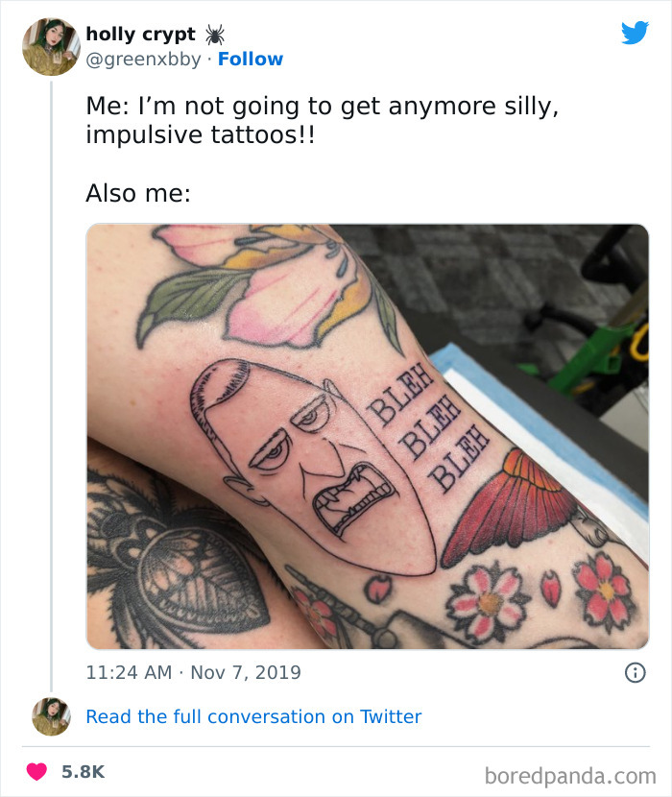The width and height of the screenshot is (672, 797).
Task: Open the tweet timestamp 11:24 AM Nov 7, 2019
Action: (x=193, y=672)
